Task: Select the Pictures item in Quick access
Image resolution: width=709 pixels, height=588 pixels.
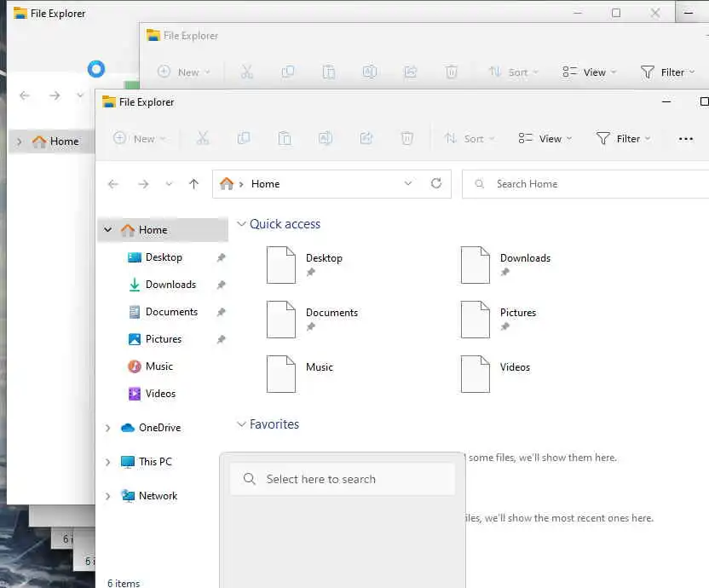Action: pyautogui.click(x=499, y=320)
